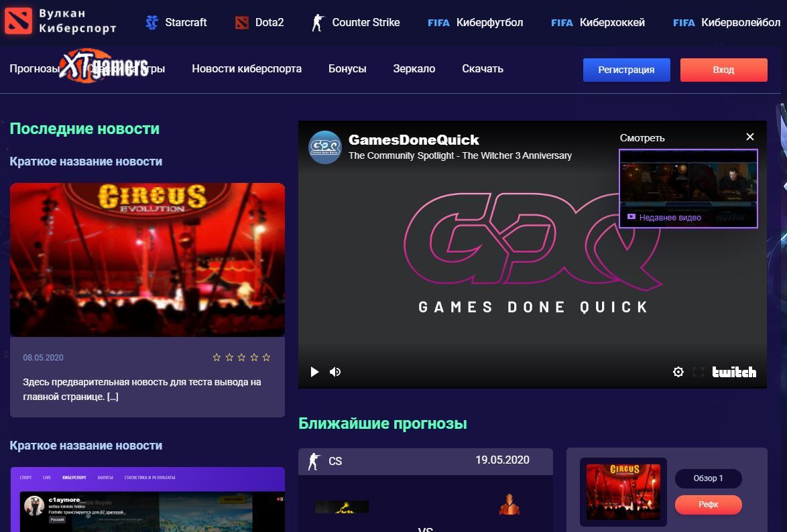Click the Starcraft game icon
Image resolution: width=787 pixels, height=532 pixels.
click(x=152, y=23)
